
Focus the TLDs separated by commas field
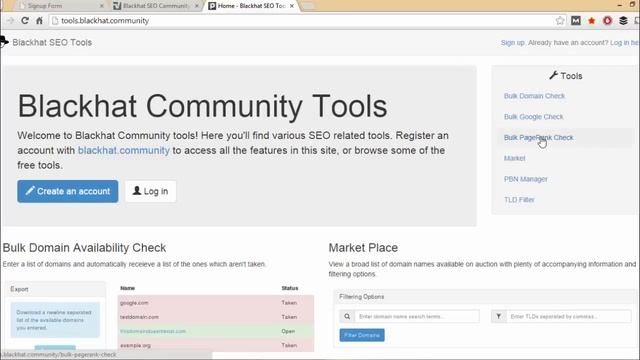click(x=569, y=316)
